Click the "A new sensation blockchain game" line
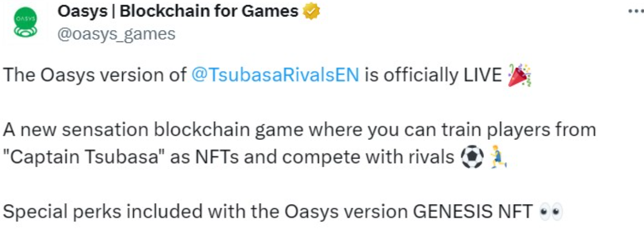 coord(299,130)
